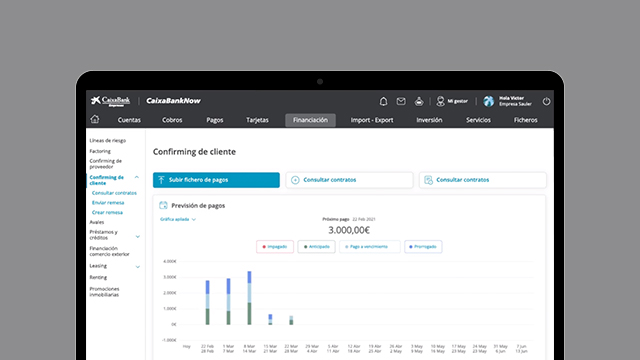Open the mail envelope icon
Image resolution: width=640 pixels, height=360 pixels.
[x=401, y=101]
